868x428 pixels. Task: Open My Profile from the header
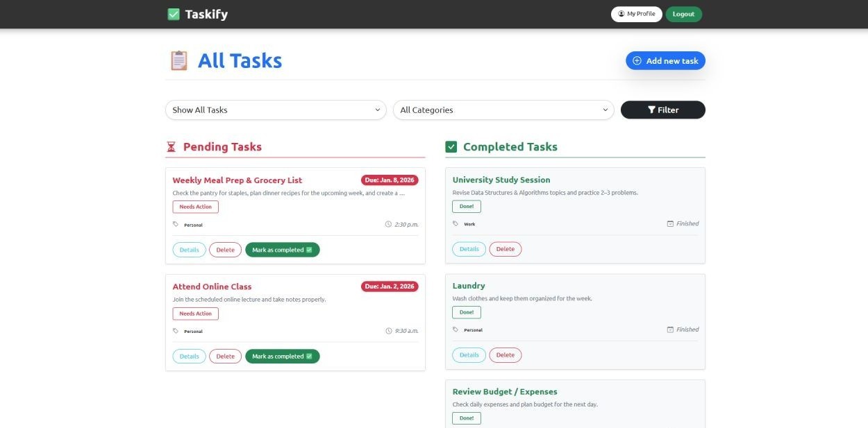[x=636, y=13]
